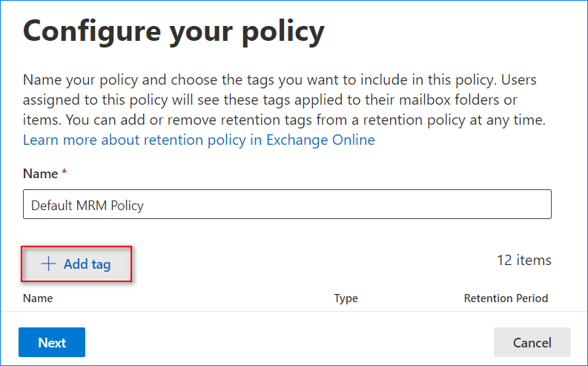Open Learn more about retention policy link
Image resolution: width=588 pixels, height=366 pixels.
click(199, 140)
